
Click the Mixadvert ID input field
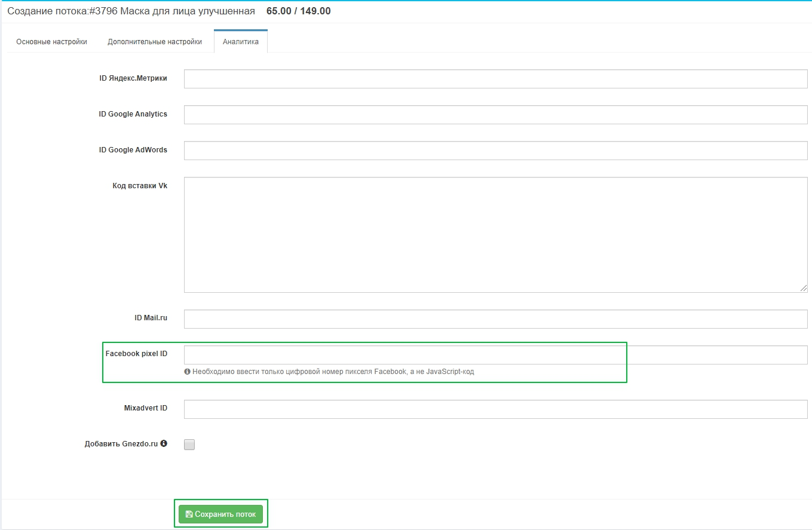[495, 409]
